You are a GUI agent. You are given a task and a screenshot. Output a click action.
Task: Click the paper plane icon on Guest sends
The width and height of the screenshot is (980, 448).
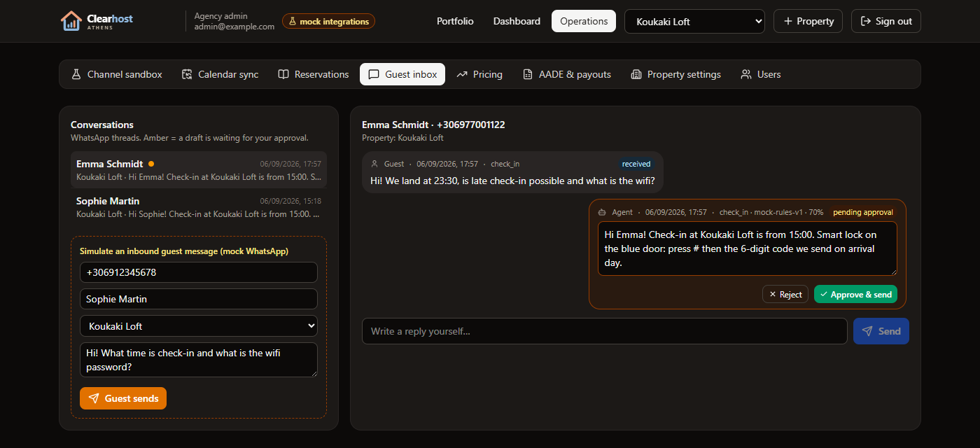point(94,398)
